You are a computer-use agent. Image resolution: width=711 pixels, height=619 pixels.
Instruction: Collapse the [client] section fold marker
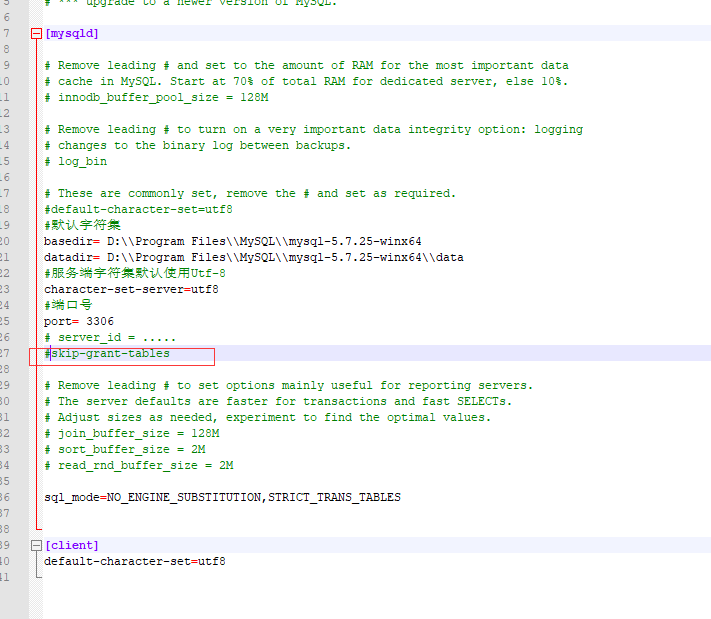coord(36,545)
